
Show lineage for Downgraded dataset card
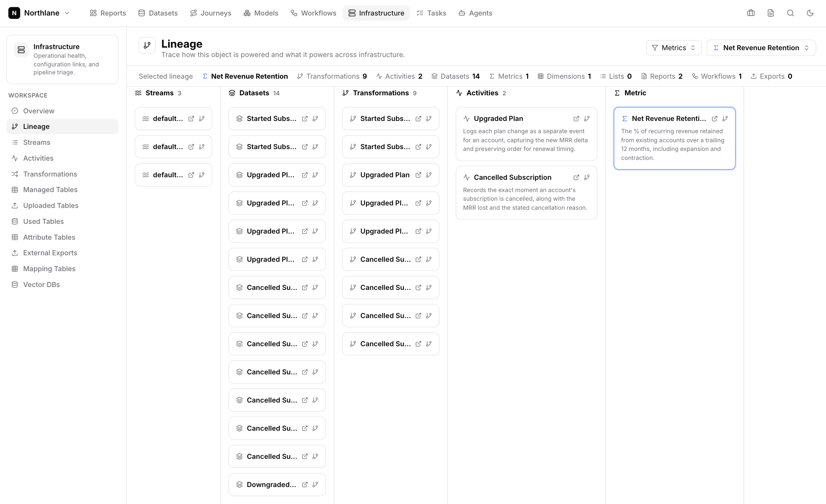click(315, 485)
